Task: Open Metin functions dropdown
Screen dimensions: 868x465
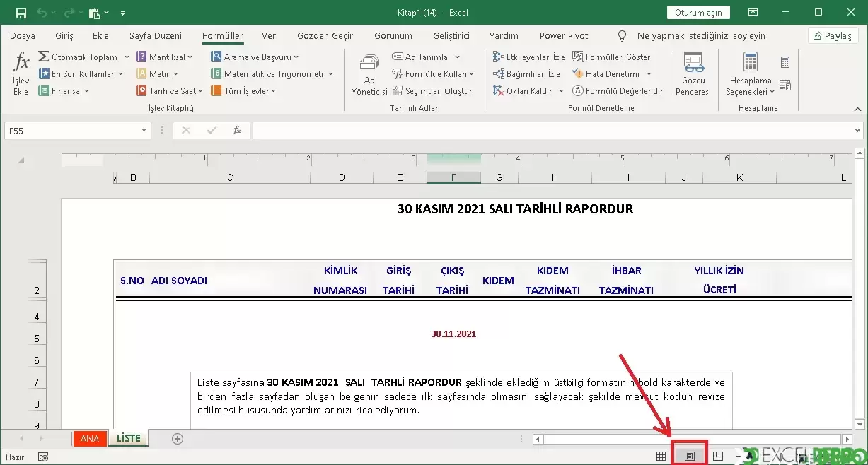Action: (x=158, y=73)
